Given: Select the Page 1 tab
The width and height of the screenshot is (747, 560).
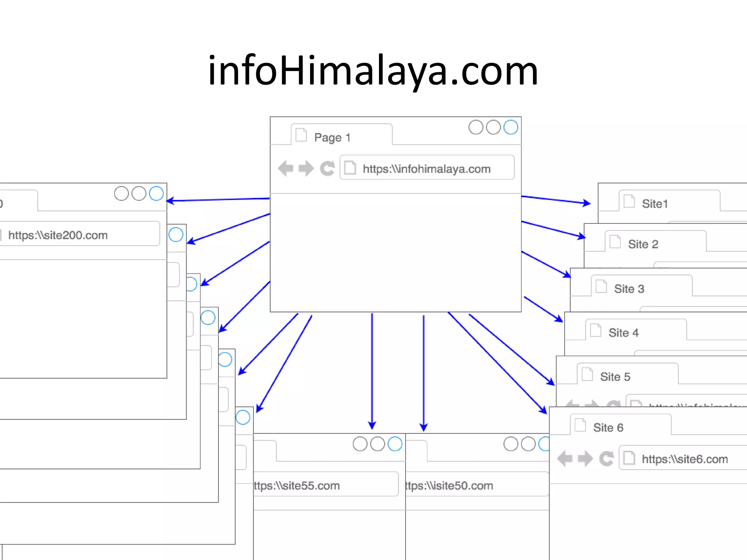Looking at the screenshot, I should [x=342, y=135].
